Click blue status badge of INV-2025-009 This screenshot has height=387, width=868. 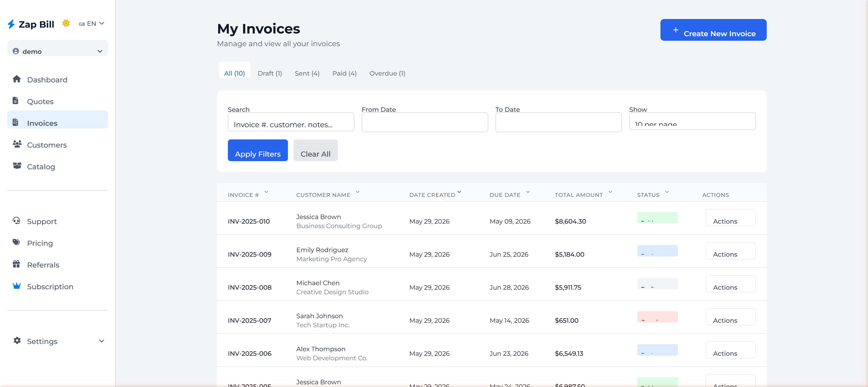657,251
